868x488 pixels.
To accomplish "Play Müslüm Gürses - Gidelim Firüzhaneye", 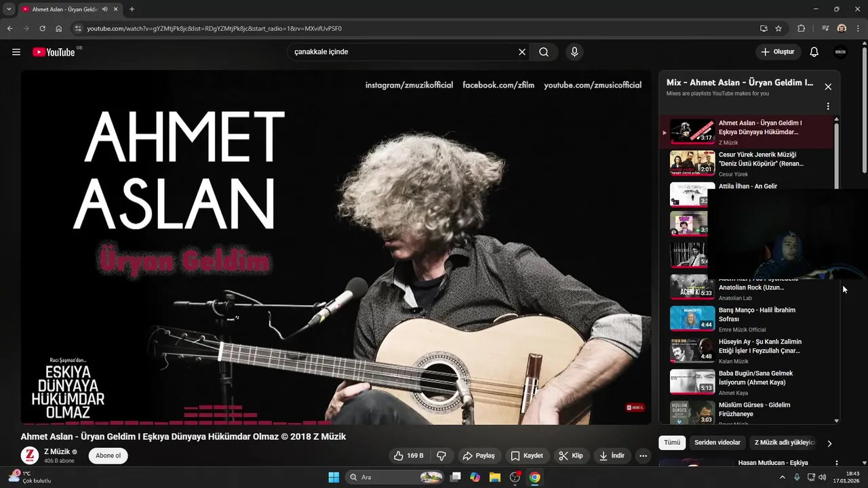I will [746, 413].
